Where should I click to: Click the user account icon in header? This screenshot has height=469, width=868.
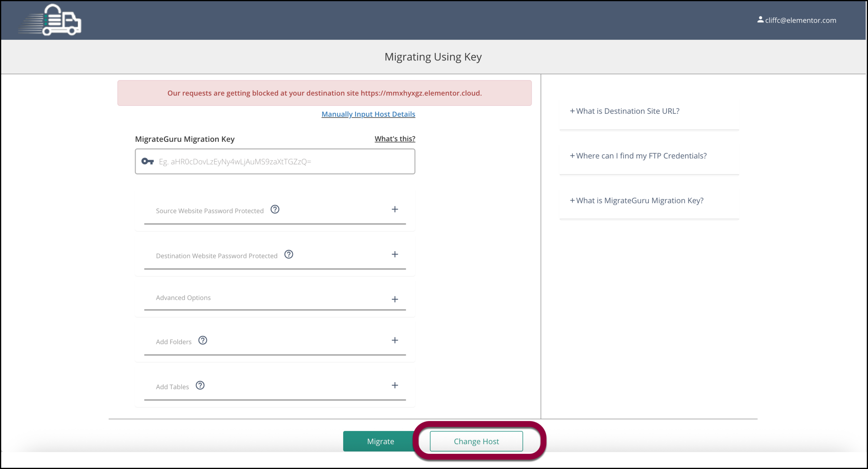pos(760,20)
